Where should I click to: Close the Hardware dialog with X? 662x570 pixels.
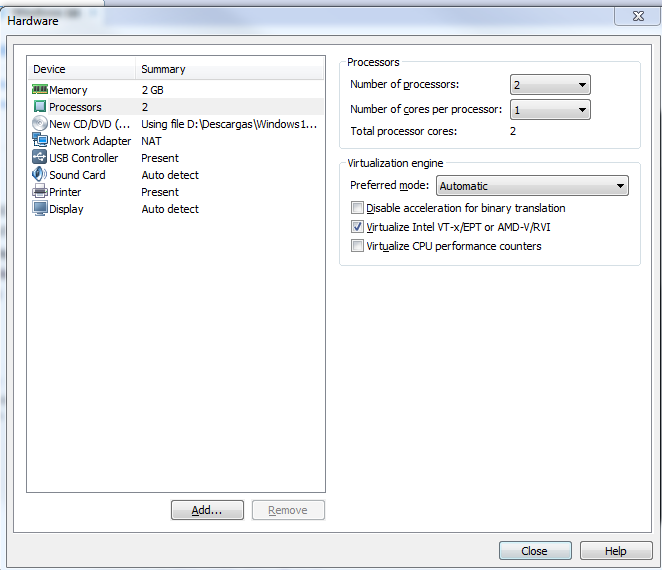click(x=637, y=16)
